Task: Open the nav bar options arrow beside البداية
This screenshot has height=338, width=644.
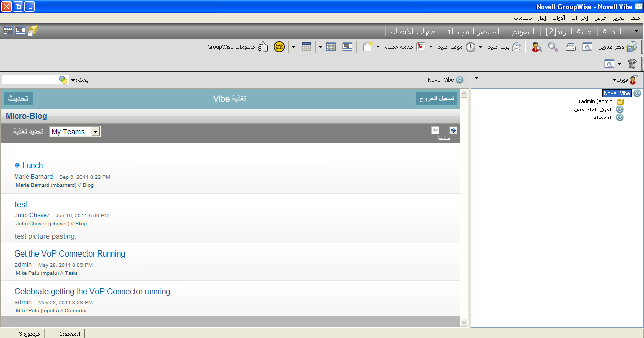Action: point(636,31)
